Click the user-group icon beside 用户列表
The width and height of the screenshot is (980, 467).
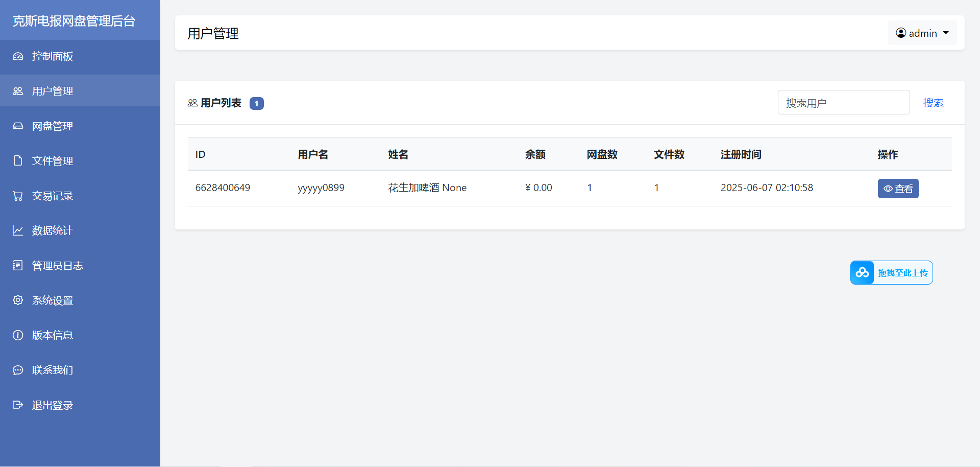[193, 102]
